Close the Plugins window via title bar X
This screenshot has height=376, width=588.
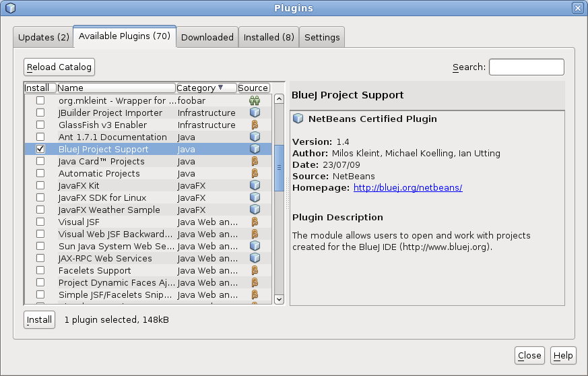577,8
